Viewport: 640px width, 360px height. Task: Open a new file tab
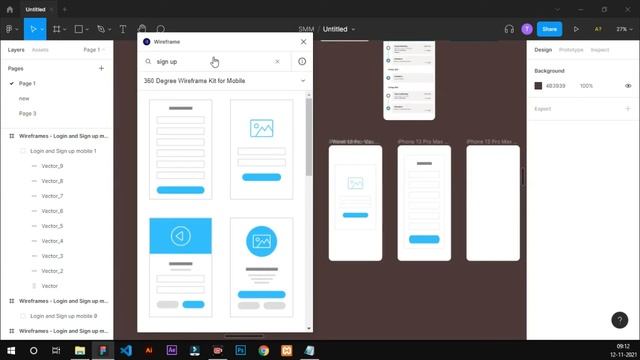(64, 9)
